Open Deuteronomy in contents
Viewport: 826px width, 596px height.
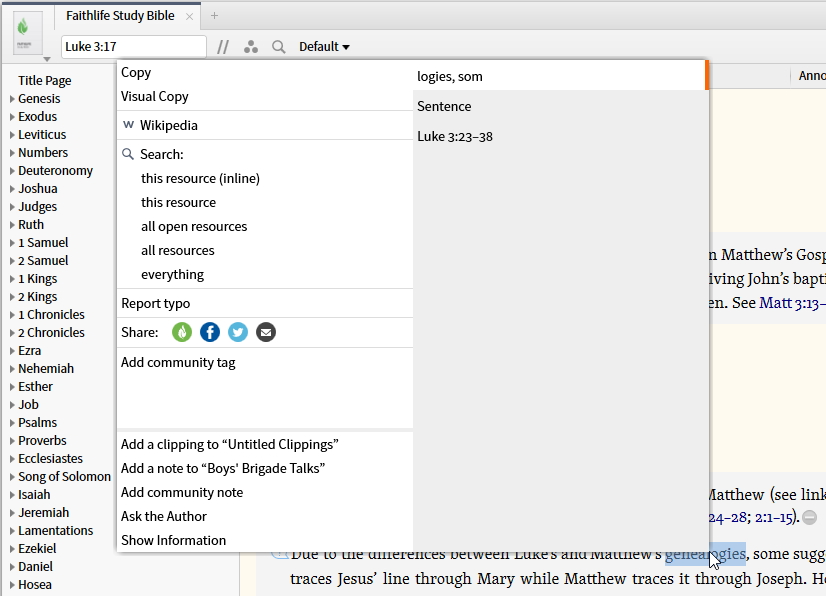[x=55, y=171]
